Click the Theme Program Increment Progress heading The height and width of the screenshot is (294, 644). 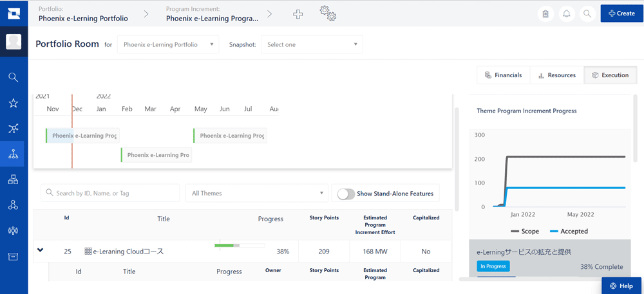[x=527, y=111]
